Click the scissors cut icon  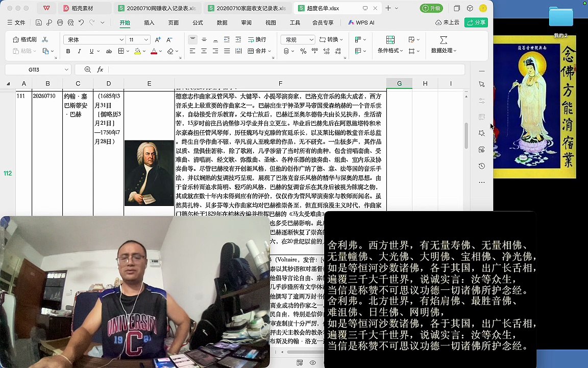click(x=45, y=39)
